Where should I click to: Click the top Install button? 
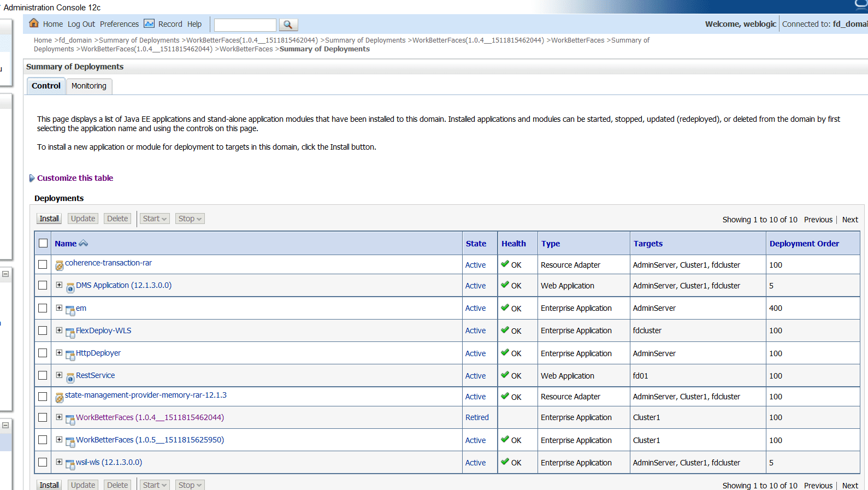49,219
